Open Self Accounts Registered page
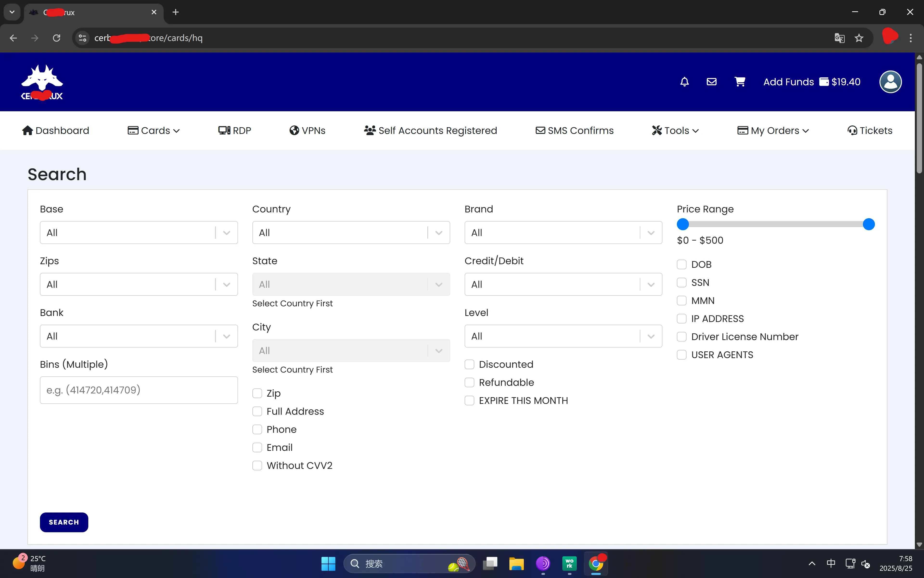Screen dimensions: 924x578 (430, 130)
